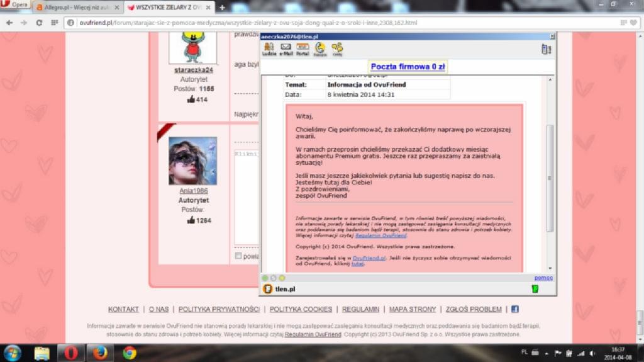Open POLITYKA COOKIES footer link
Screen dimensions: 644x362
301,309
